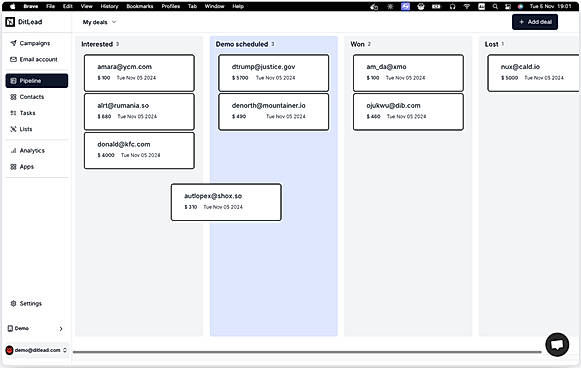Open the Tab menu

coord(192,6)
